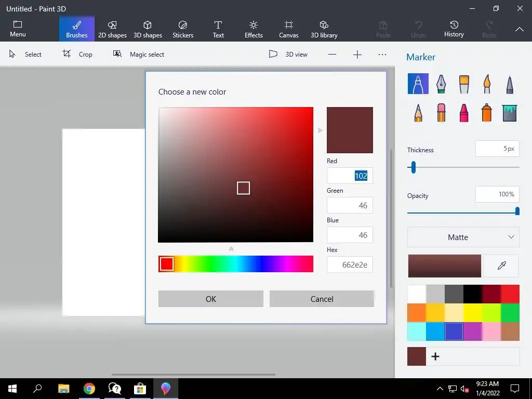Choose the dark brown custom swatch
This screenshot has width=532, height=399.
point(417,356)
